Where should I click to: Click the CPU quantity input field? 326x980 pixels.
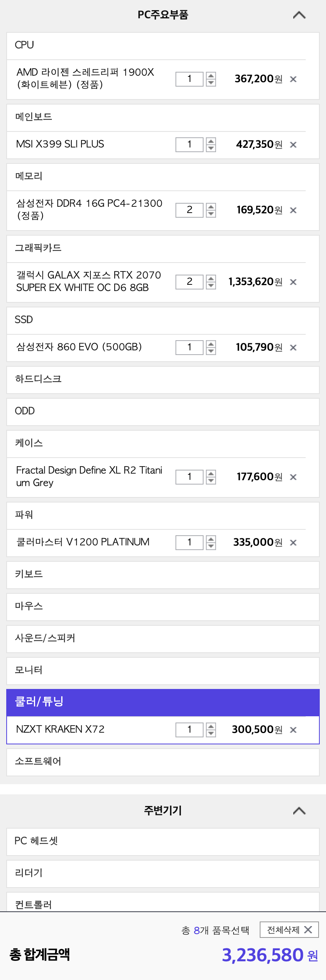(190, 79)
